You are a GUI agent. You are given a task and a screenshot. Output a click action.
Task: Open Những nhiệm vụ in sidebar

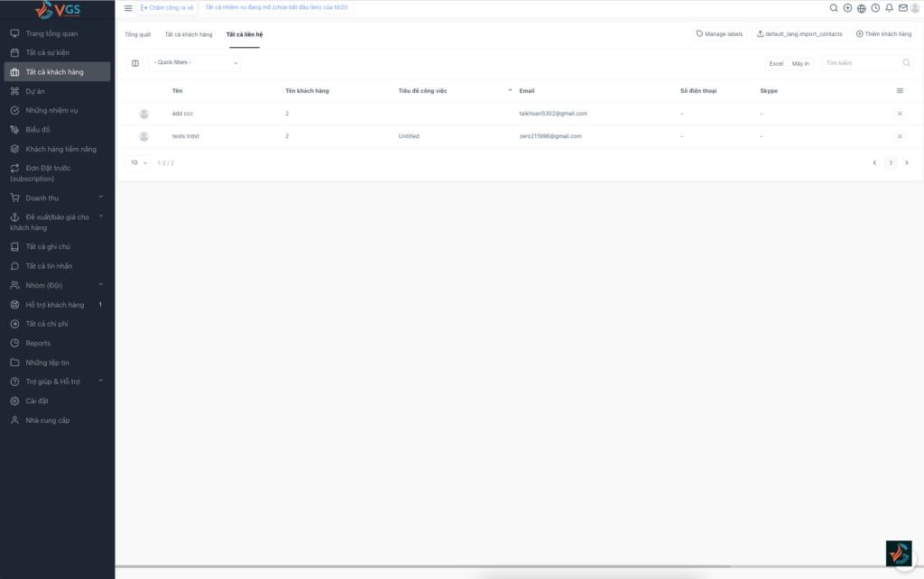tap(57, 110)
